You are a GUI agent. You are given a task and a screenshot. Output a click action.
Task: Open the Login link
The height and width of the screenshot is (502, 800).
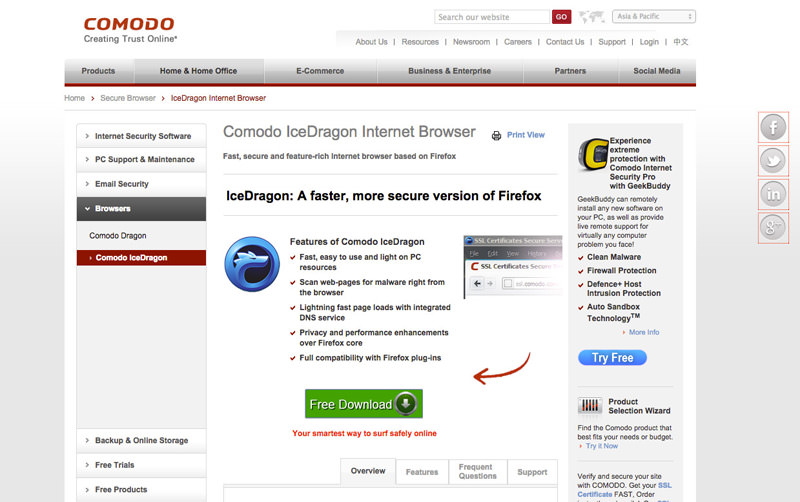click(649, 42)
